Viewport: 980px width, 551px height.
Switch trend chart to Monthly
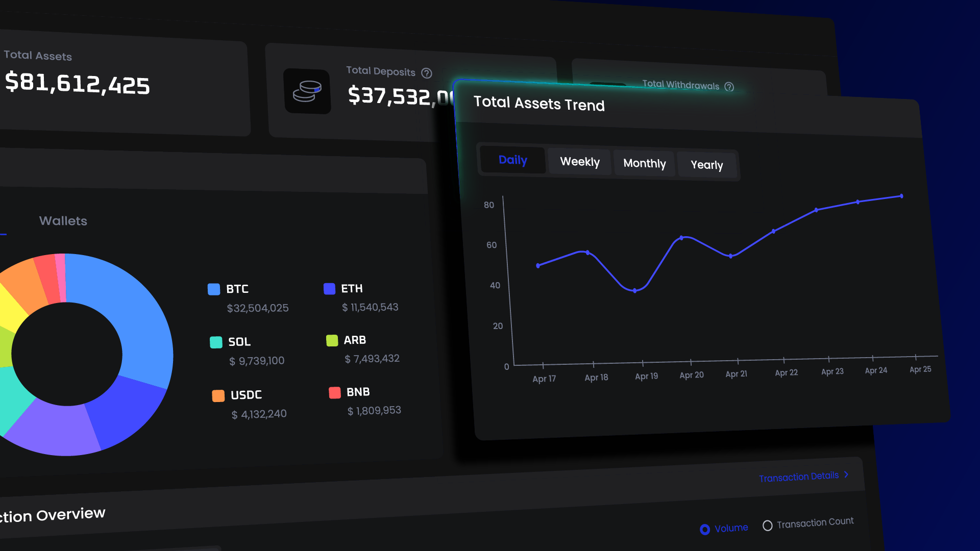point(644,163)
